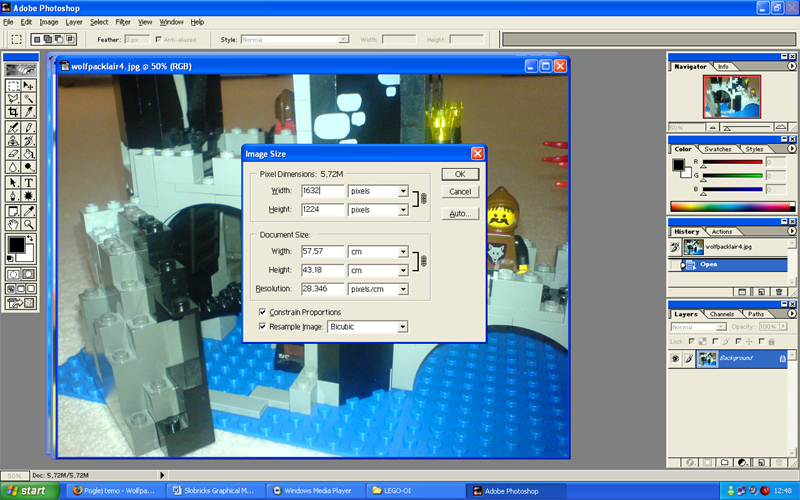Select the Pencil tool

29,127
